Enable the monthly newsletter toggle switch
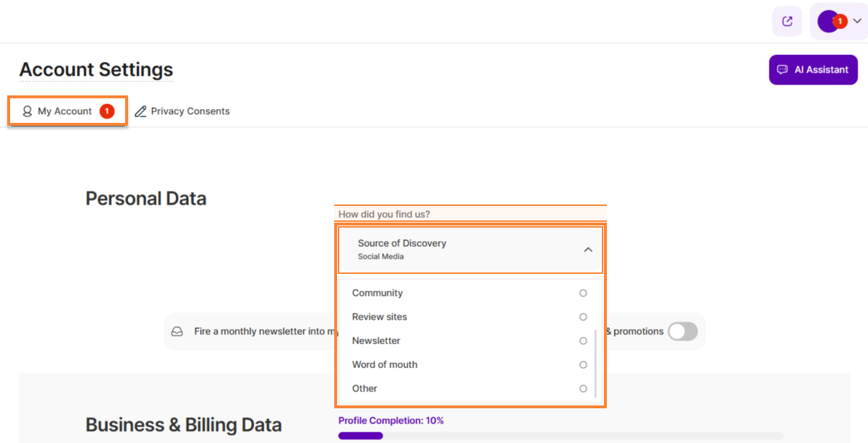This screenshot has width=868, height=443. point(682,332)
